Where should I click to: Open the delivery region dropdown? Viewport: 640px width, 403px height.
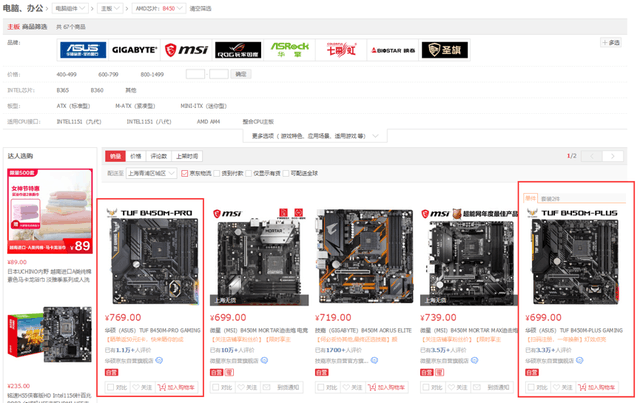151,174
